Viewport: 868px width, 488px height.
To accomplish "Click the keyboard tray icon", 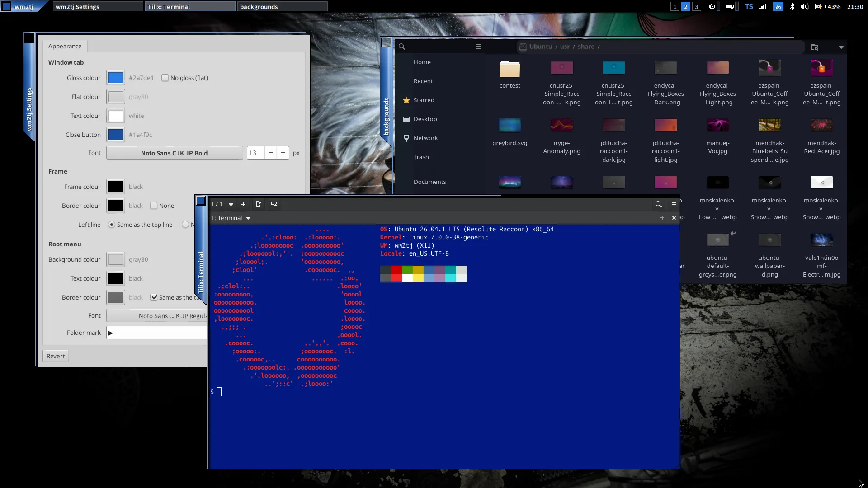I will click(730, 7).
